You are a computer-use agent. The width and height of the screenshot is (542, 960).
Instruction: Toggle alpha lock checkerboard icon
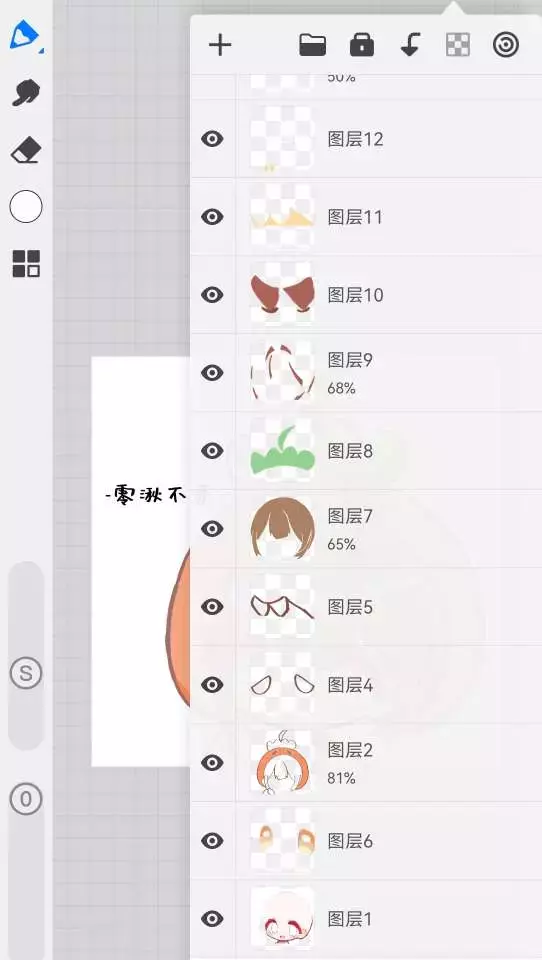point(457,45)
